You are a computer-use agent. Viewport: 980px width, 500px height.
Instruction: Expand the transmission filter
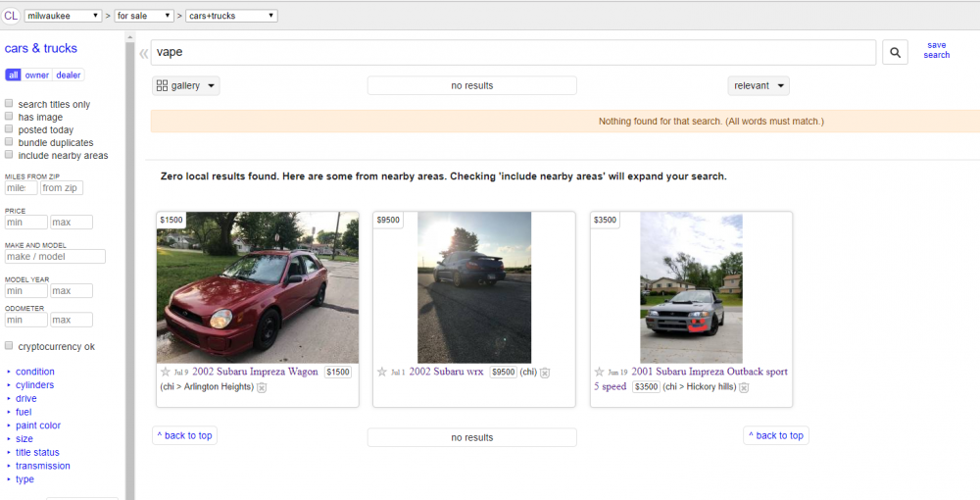click(42, 466)
